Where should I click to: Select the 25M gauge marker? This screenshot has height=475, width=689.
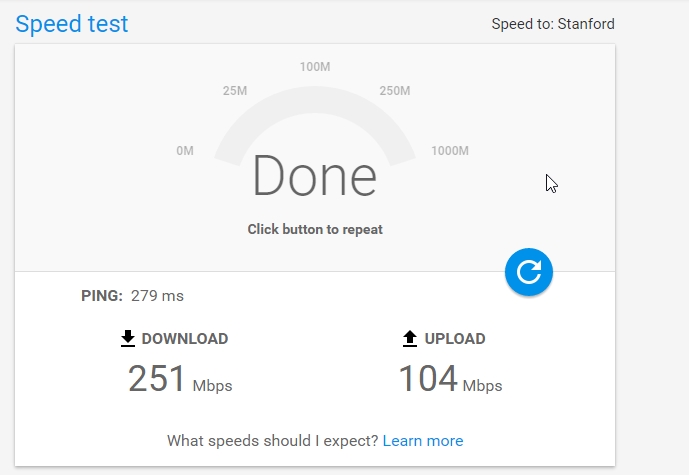point(235,91)
